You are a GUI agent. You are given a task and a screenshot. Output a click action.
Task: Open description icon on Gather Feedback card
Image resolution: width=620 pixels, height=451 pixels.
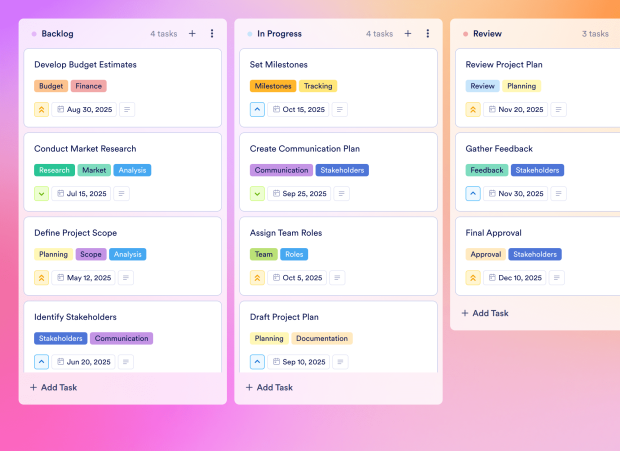(558, 194)
